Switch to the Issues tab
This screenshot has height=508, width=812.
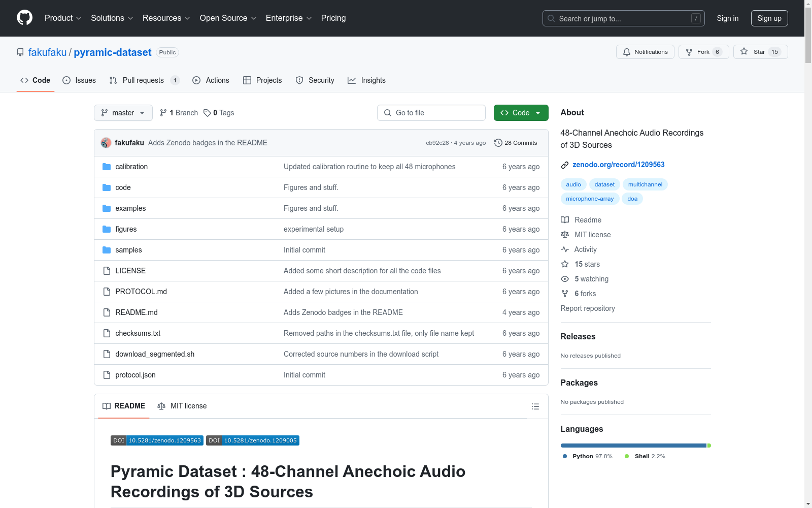pyautogui.click(x=79, y=80)
